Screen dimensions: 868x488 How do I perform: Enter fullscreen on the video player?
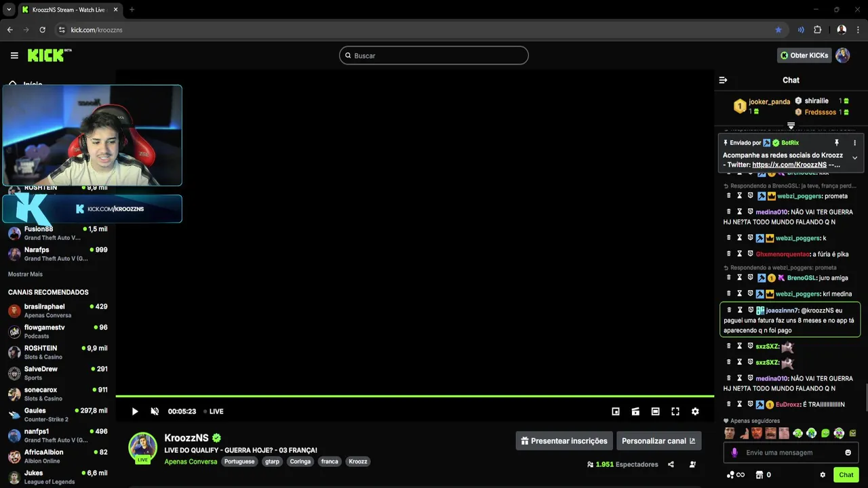(675, 411)
